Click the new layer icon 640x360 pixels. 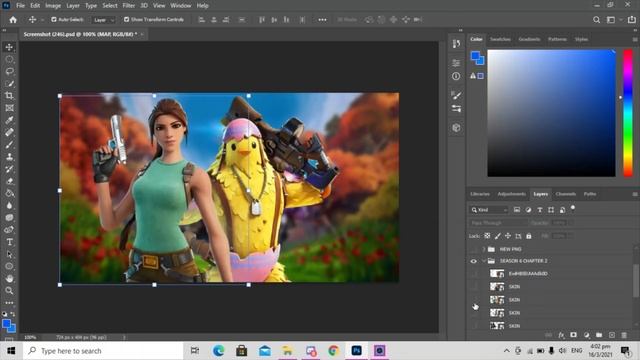611,335
